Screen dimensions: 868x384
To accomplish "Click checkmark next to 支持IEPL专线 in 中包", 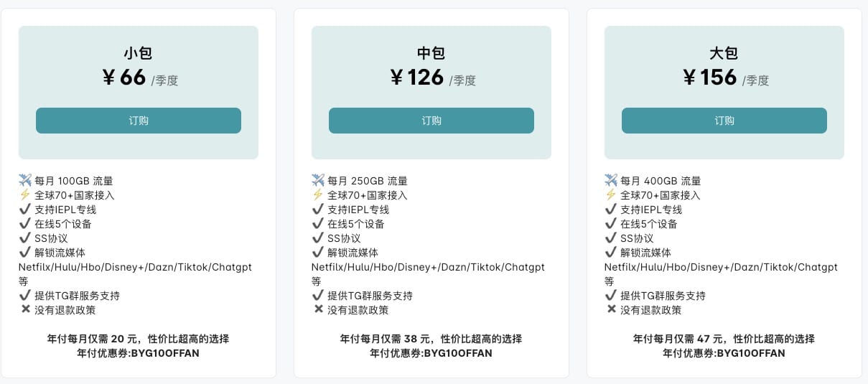I will (318, 209).
